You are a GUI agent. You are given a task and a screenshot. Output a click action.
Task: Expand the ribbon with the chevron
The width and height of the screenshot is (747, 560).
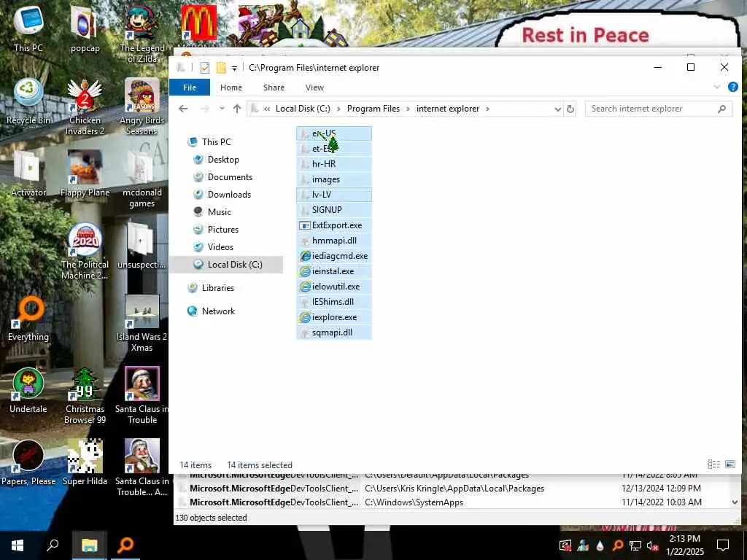(x=716, y=87)
